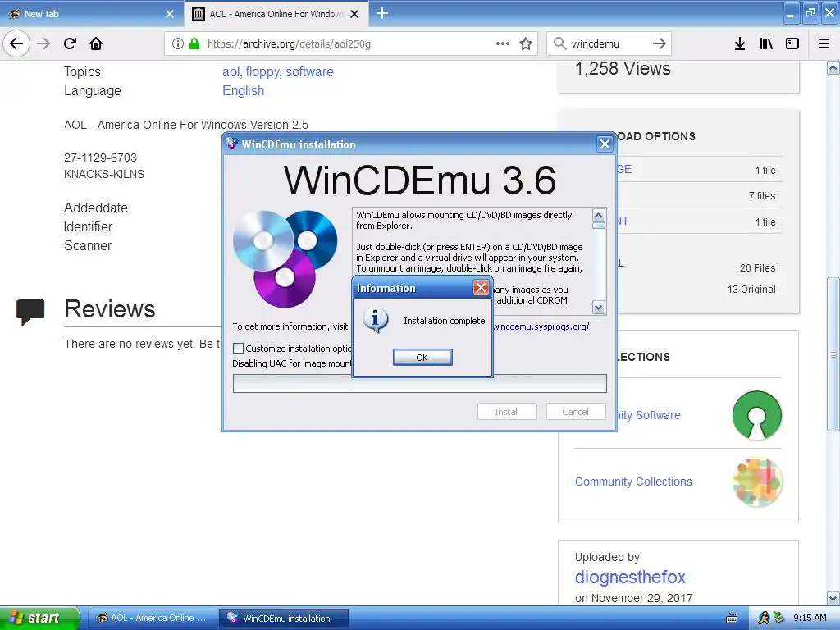Close the New Tab tab

(x=170, y=14)
